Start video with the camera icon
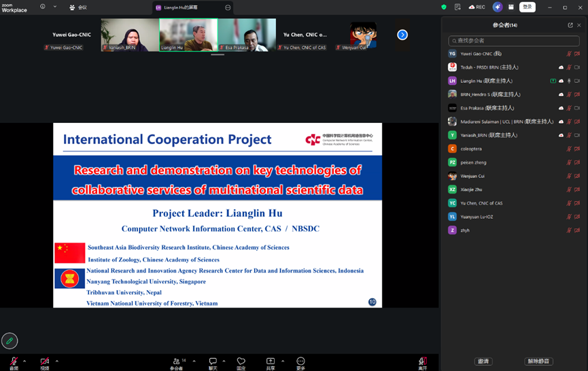Screen dimensions: 588x371 [45, 361]
